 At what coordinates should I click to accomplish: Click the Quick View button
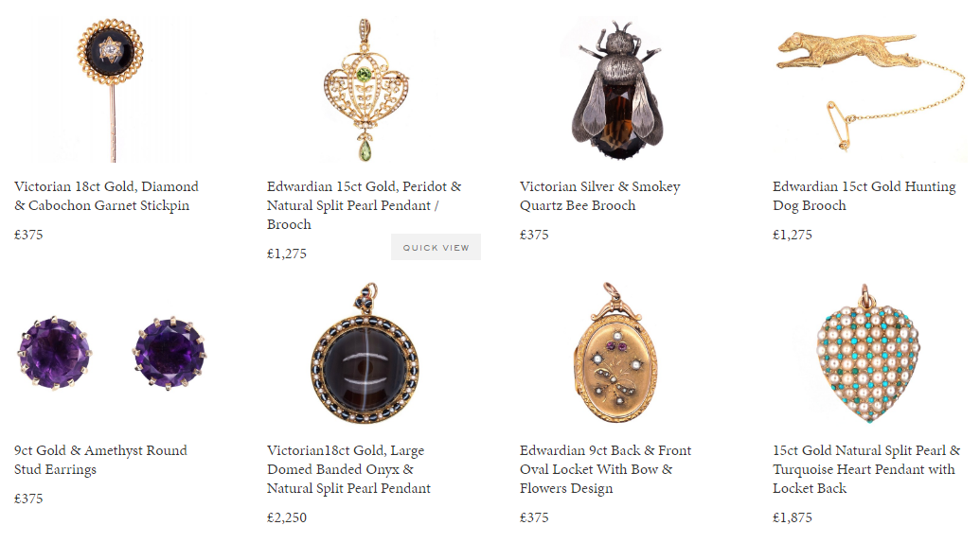click(436, 247)
